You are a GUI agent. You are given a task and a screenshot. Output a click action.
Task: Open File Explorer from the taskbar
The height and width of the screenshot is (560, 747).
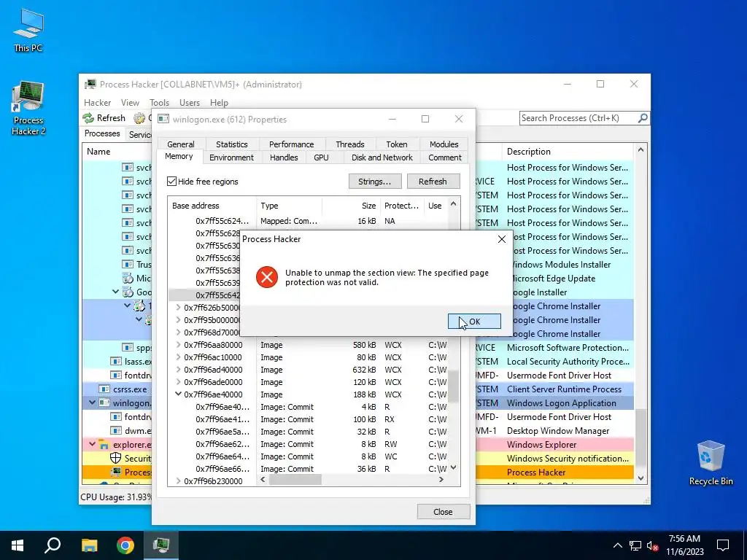point(89,545)
